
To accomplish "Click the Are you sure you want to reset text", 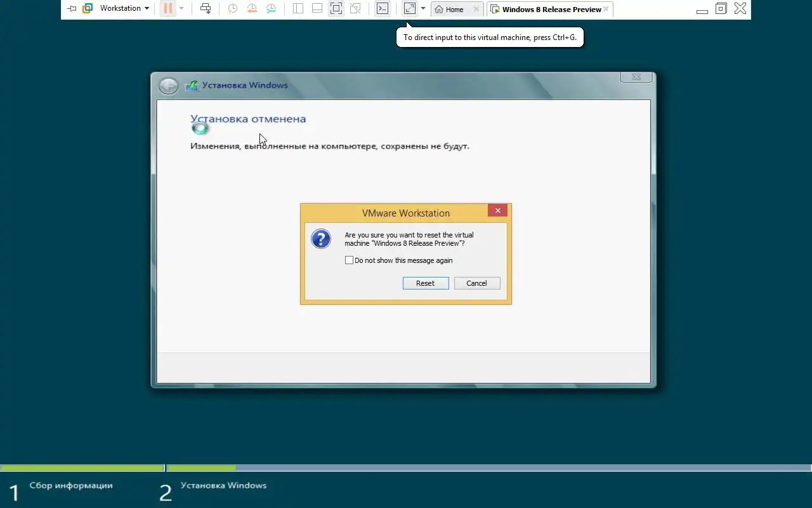I will [409, 239].
